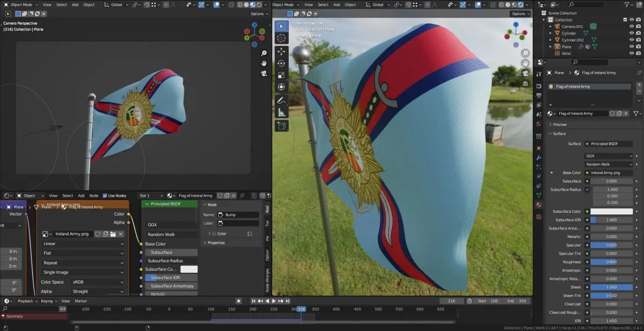Click pan hand icon in left camera viewport
Viewport: 644px width, 331px height.
[264, 63]
